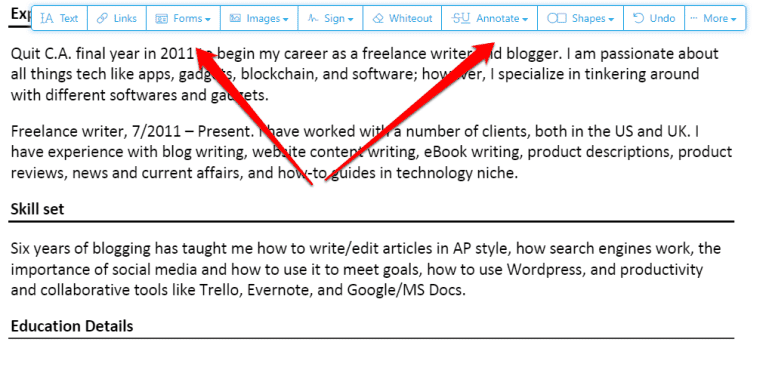The image size is (768, 367).
Task: Open the Forms dropdown menu
Action: click(x=183, y=19)
